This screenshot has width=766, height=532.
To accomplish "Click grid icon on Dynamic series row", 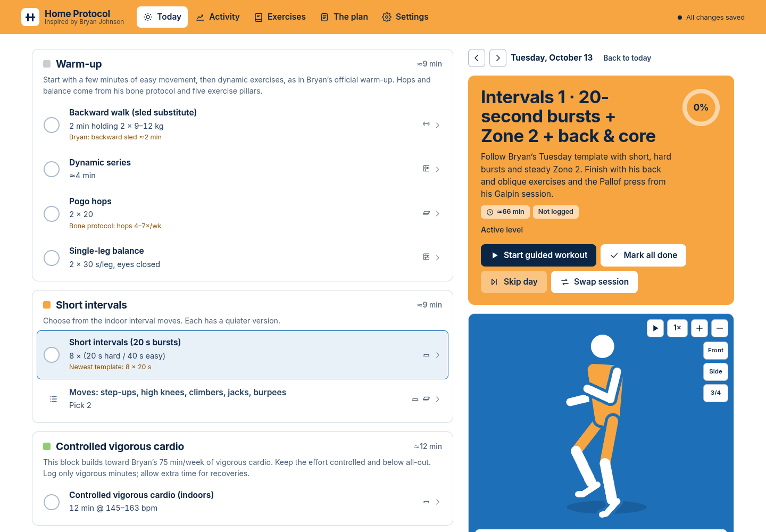I will tap(426, 169).
